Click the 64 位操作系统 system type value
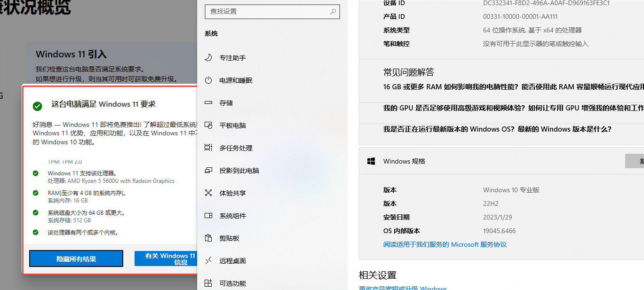Viewport: 644px width, 290px height. (533, 30)
